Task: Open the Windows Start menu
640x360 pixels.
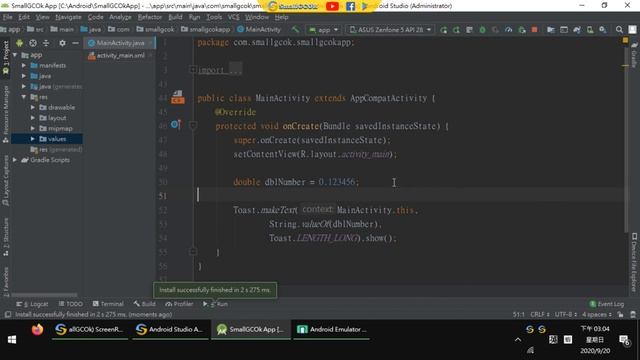Action: (12, 340)
